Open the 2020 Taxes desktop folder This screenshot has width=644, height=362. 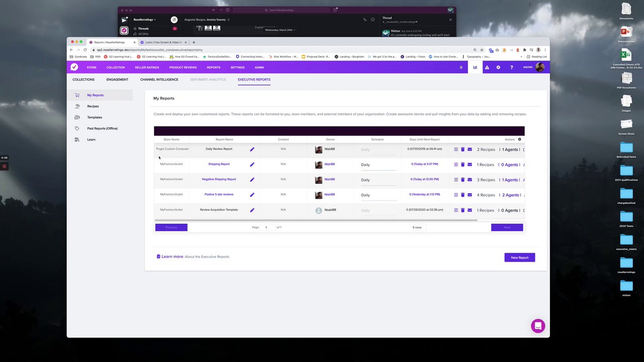[x=626, y=218]
